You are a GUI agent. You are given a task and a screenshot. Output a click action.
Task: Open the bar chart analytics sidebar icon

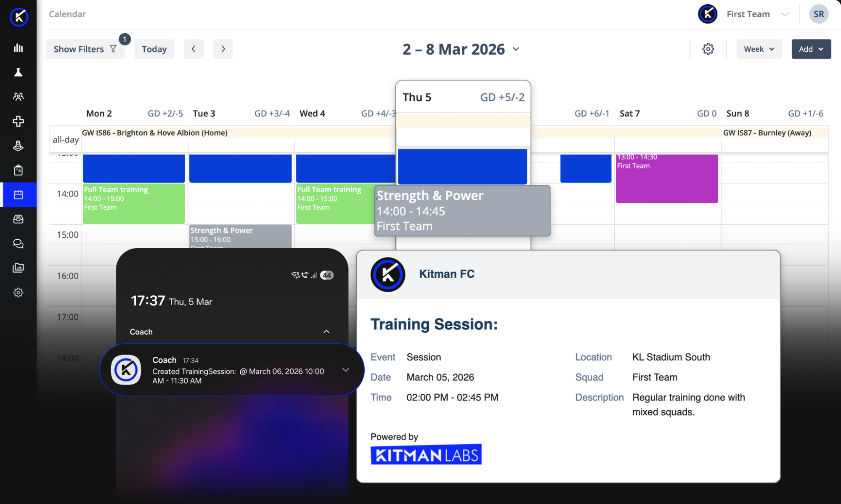[x=18, y=48]
